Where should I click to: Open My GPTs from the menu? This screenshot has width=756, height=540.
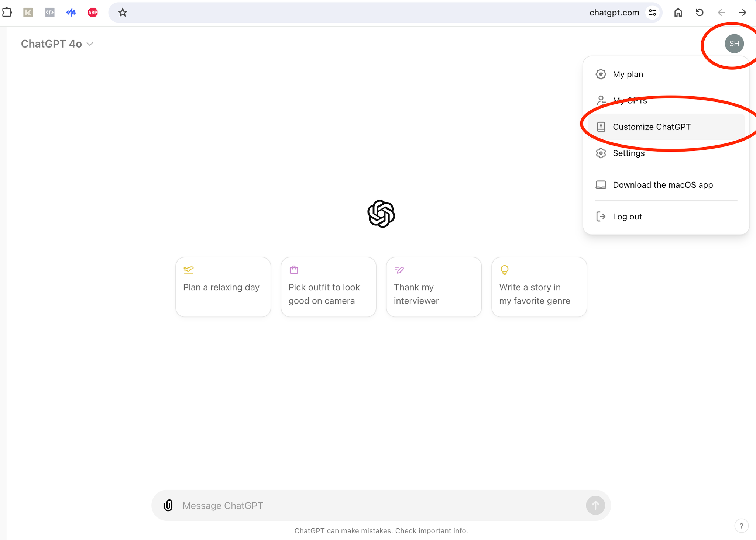click(x=666, y=100)
